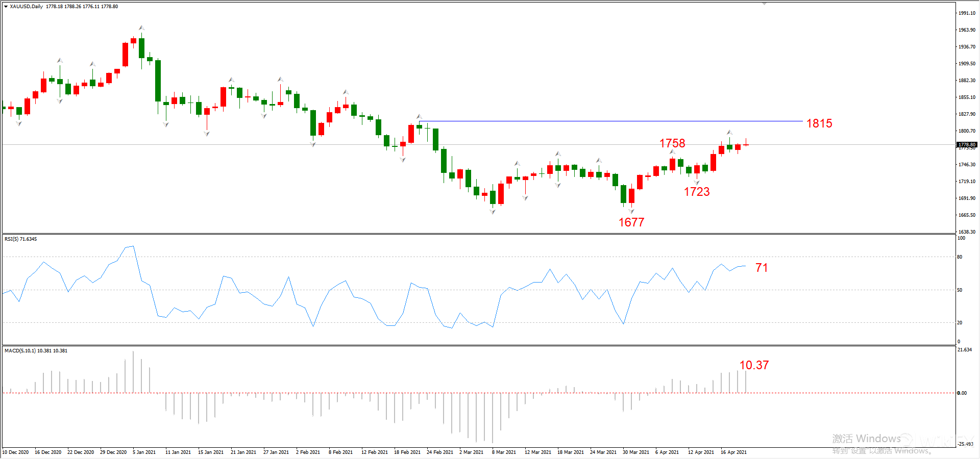
Task: Click the RSI scale value 80
Action: [960, 257]
